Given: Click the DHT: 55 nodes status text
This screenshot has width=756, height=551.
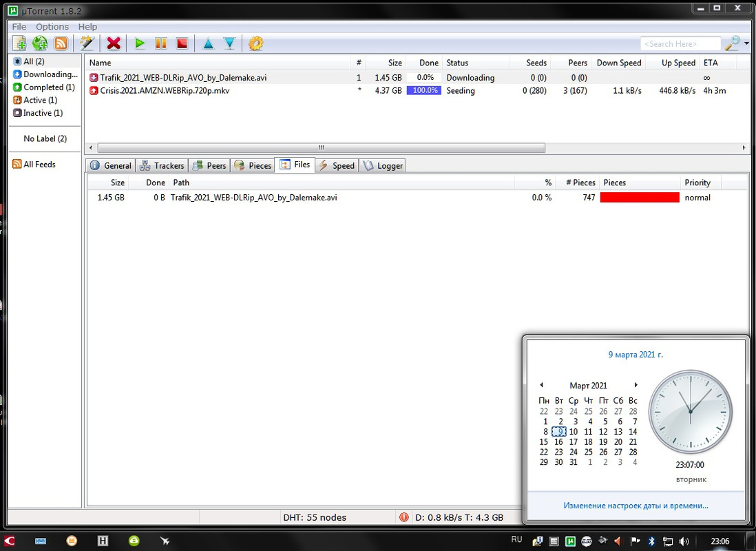Looking at the screenshot, I should coord(315,517).
